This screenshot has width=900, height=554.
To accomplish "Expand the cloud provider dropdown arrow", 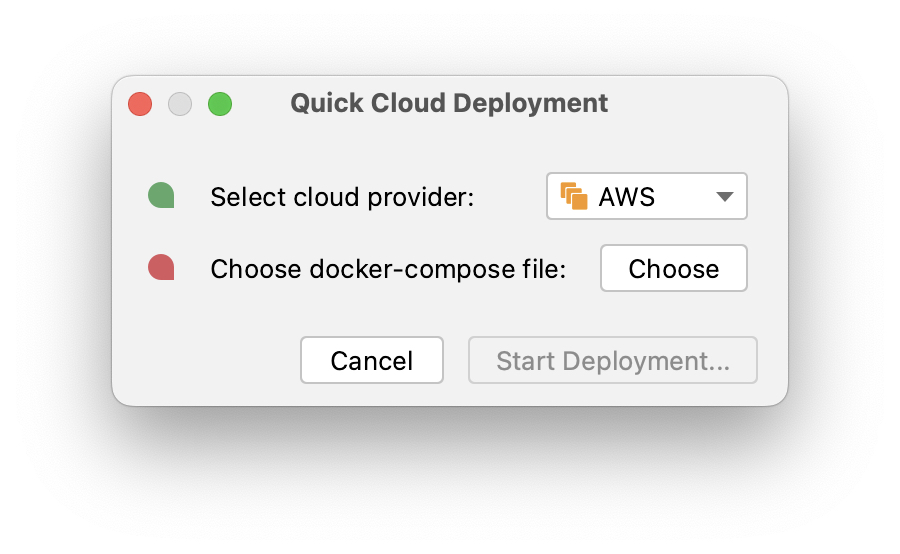I will point(726,197).
